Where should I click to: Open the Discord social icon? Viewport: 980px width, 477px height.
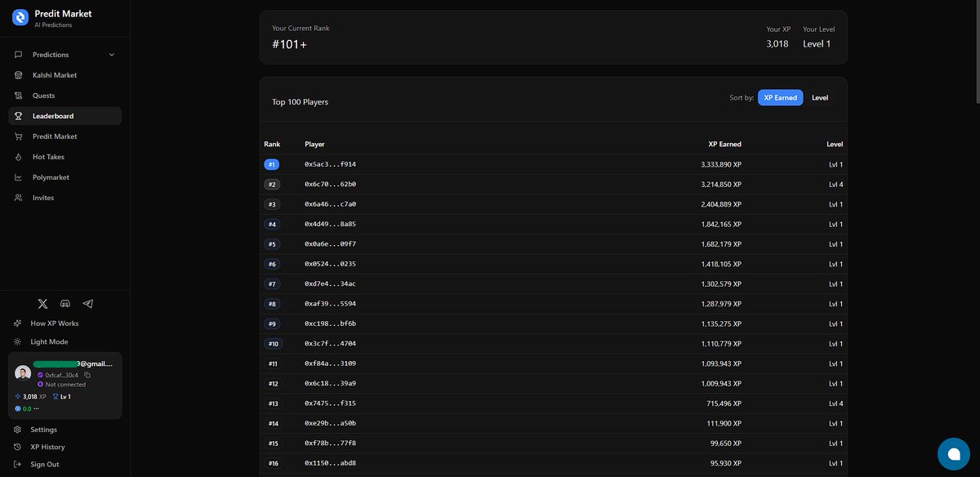coord(65,304)
